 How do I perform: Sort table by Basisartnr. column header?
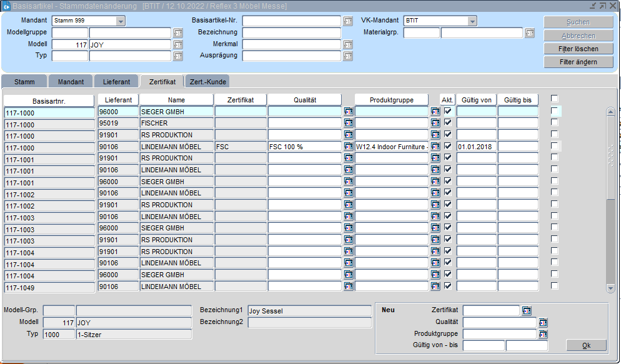pyautogui.click(x=49, y=101)
